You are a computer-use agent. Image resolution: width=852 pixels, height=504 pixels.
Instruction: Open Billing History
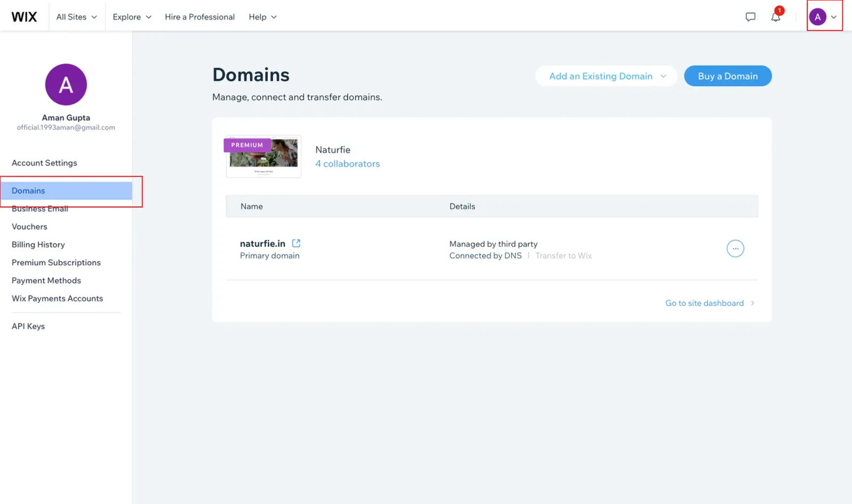click(38, 245)
